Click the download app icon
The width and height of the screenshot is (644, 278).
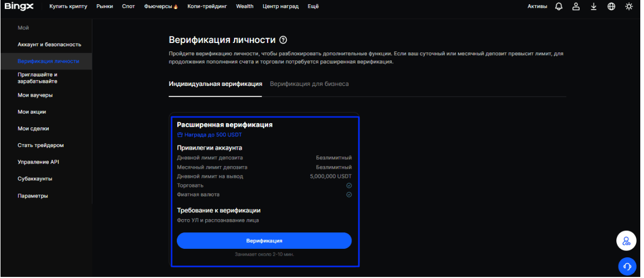coord(594,6)
